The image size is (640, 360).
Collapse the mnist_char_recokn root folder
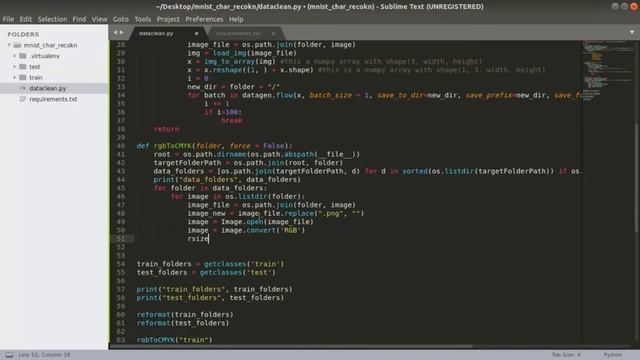coord(9,45)
